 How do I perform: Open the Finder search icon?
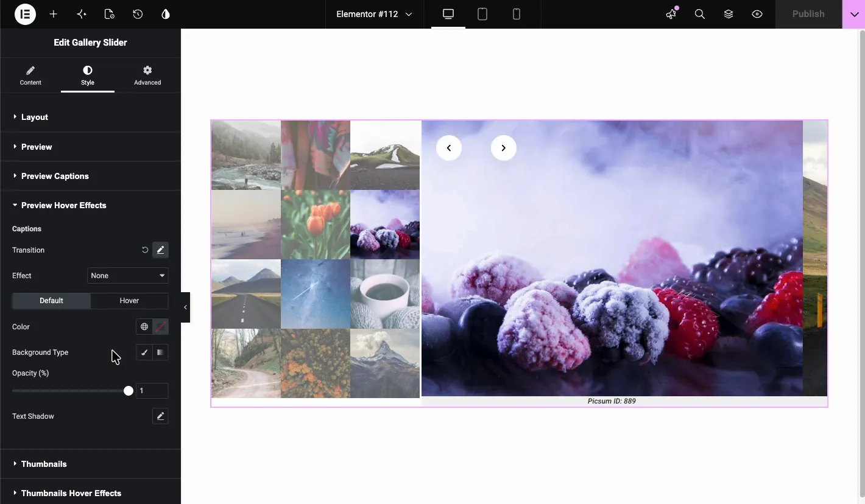700,14
